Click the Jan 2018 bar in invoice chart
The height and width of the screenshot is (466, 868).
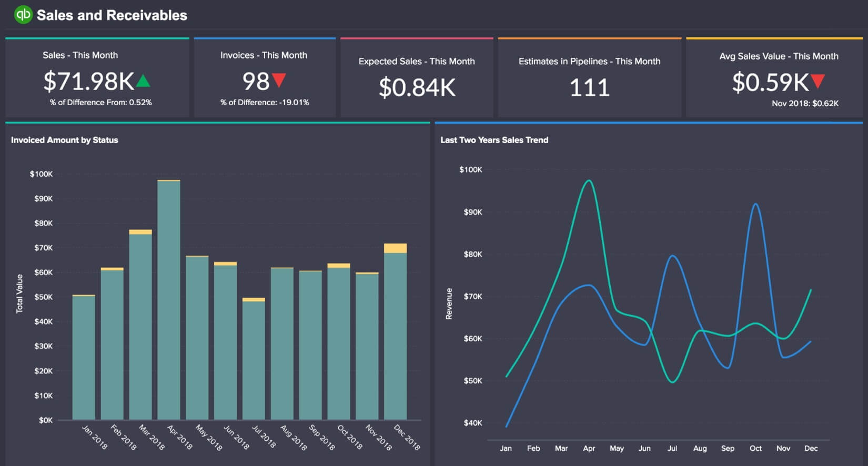coord(84,358)
